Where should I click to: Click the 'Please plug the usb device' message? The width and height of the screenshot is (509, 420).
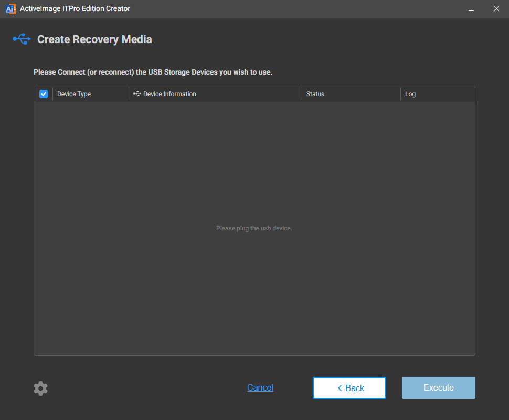pos(254,228)
